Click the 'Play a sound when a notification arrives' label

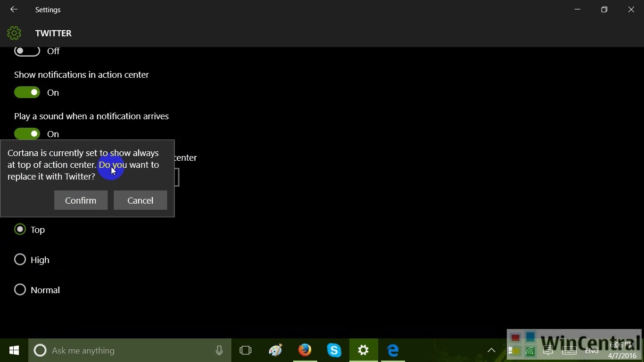[91, 116]
